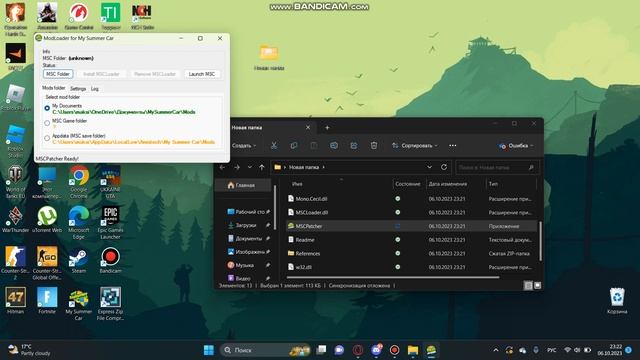
Task: Click the Copy icon in Explorer toolbar
Action: [x=293, y=146]
